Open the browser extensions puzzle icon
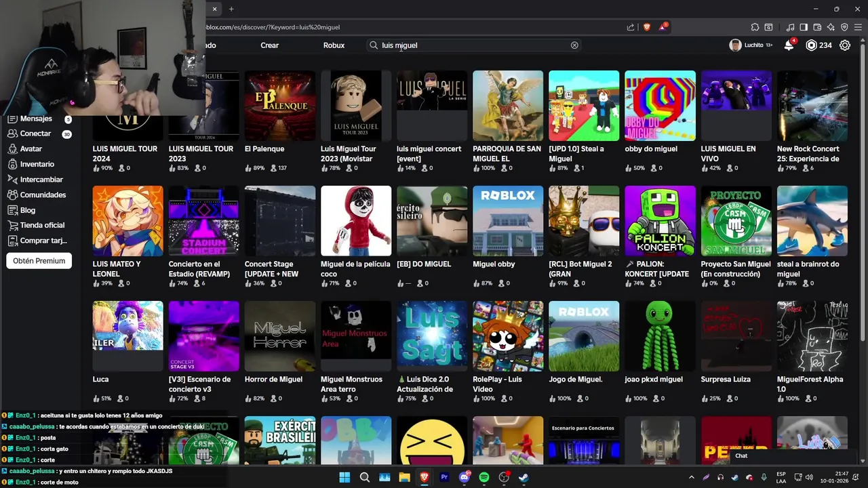 coord(755,27)
